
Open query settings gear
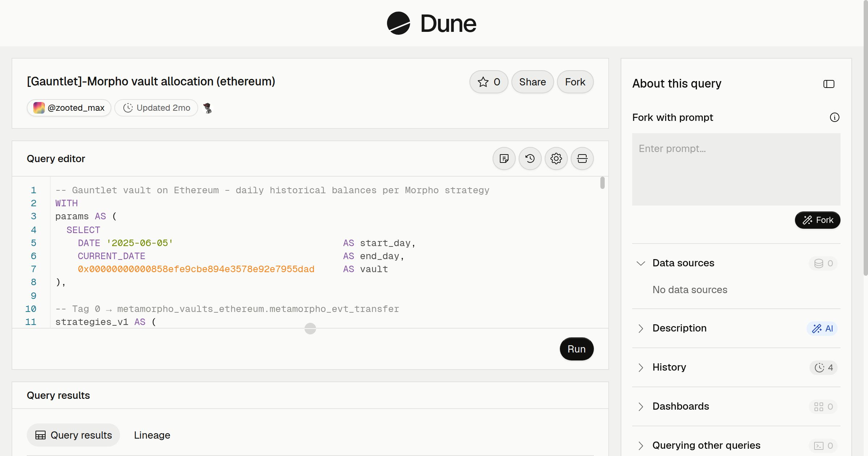[x=556, y=159]
